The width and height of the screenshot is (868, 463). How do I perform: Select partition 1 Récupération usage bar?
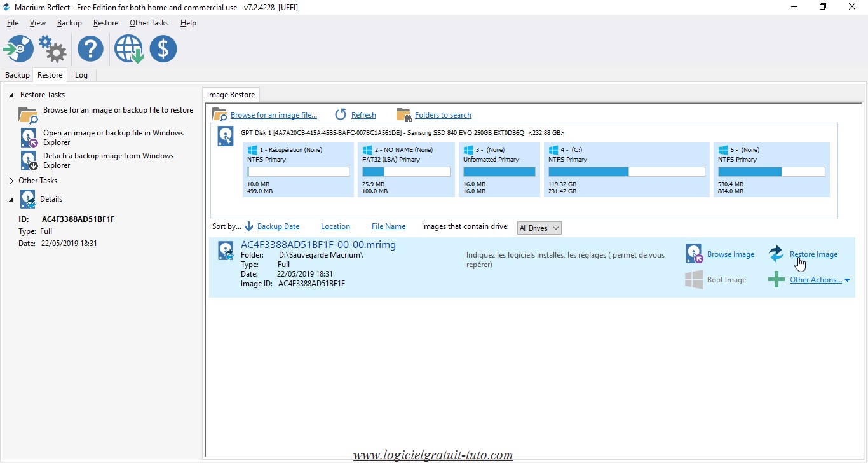coord(298,172)
